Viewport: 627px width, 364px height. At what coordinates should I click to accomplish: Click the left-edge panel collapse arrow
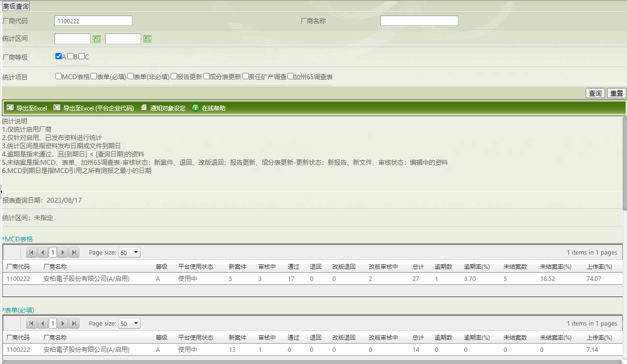tap(1, 191)
